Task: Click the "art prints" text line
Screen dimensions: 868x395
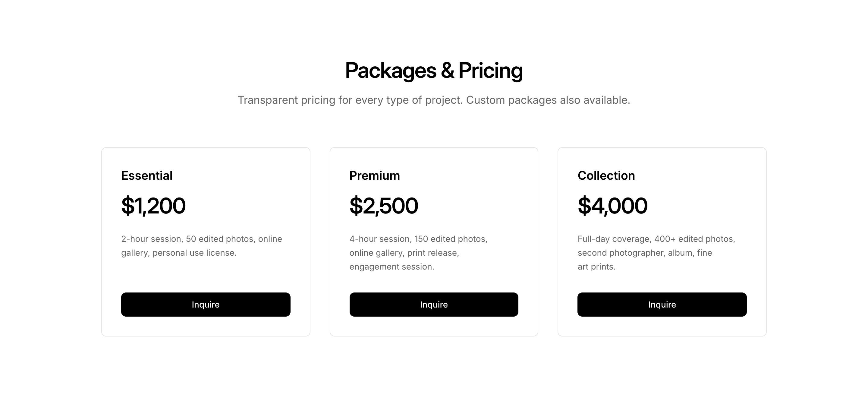Action: click(x=596, y=267)
